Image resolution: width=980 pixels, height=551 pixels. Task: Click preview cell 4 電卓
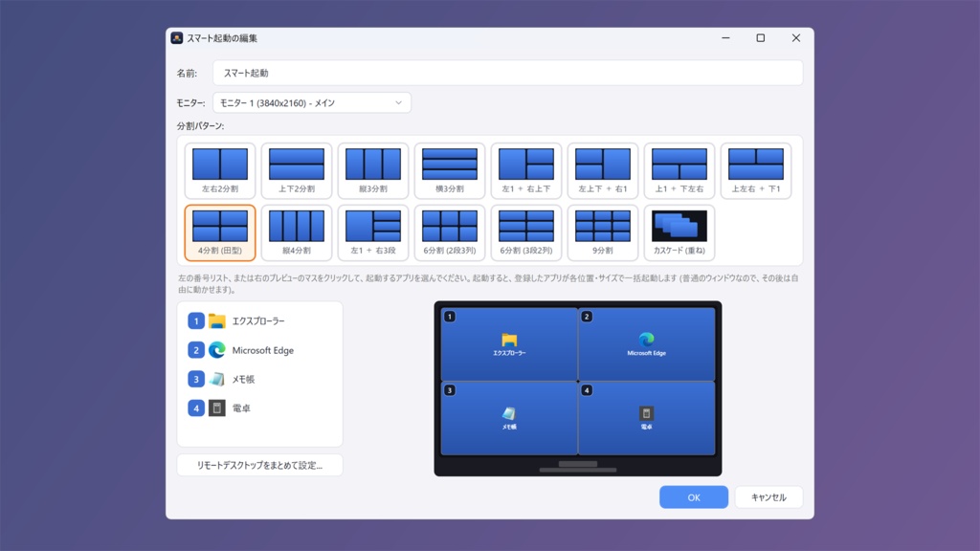(646, 418)
